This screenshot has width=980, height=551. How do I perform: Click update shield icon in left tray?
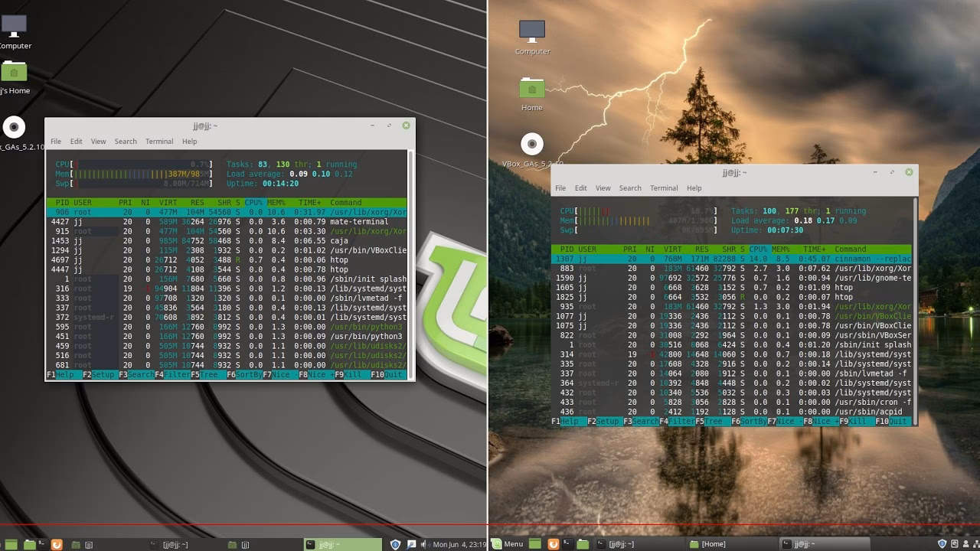395,545
